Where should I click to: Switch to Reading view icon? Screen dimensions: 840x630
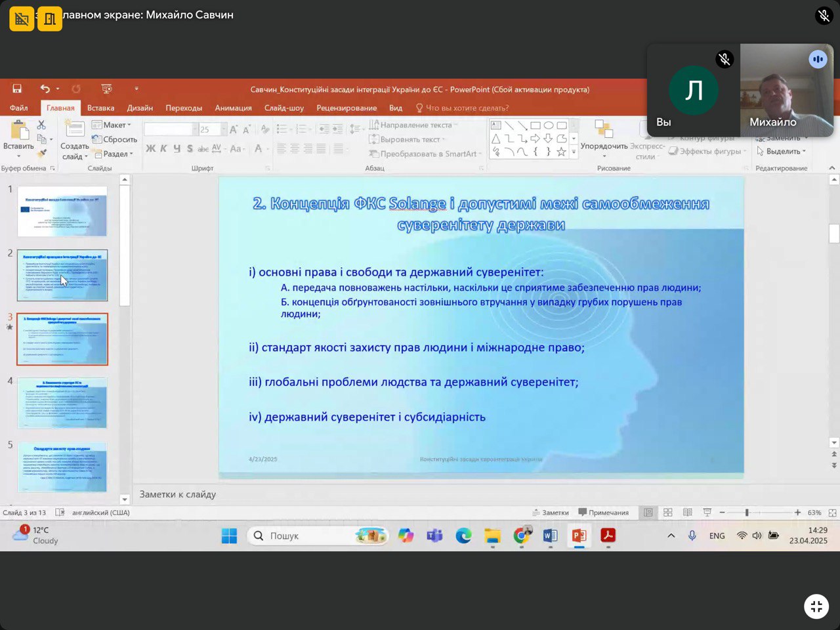pyautogui.click(x=688, y=513)
